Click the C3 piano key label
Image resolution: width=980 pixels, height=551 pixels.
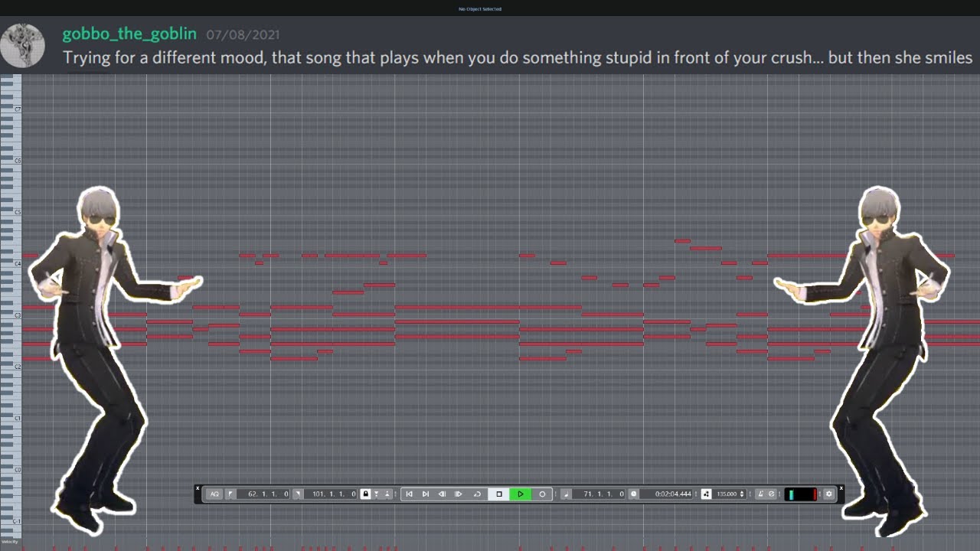pos(17,315)
